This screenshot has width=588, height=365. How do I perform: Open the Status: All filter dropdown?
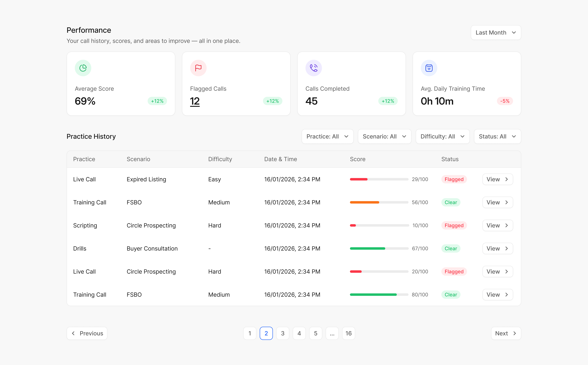coord(497,136)
